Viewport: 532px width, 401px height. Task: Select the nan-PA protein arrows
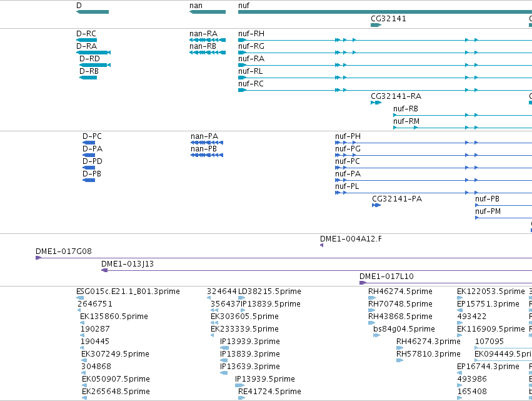coord(207,143)
